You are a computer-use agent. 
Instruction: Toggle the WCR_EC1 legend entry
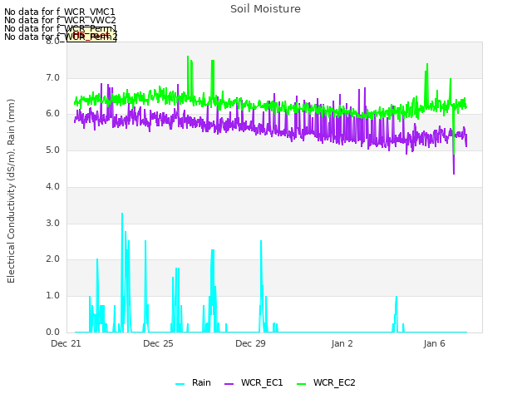click(x=254, y=382)
